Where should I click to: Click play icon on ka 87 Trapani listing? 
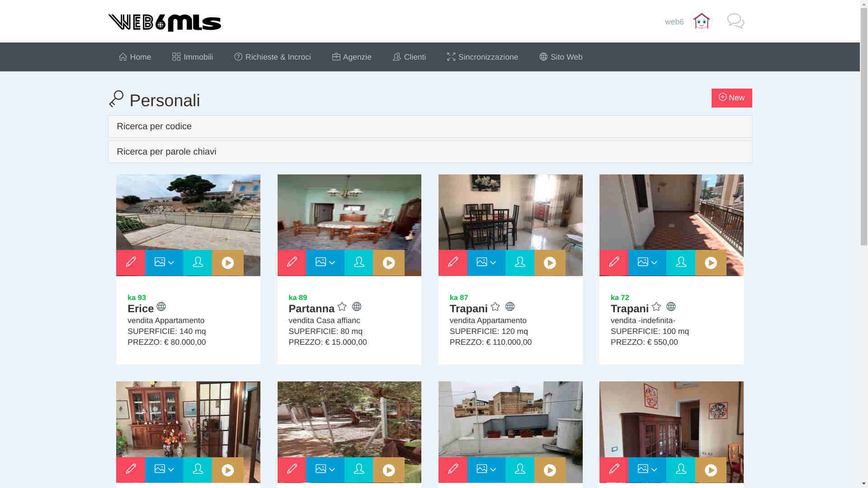(550, 263)
